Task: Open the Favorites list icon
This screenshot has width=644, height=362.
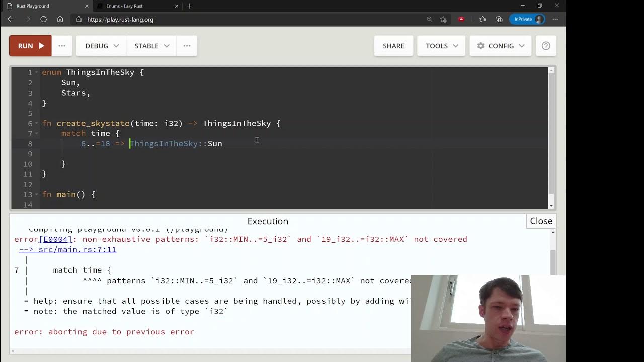Action: (x=482, y=19)
